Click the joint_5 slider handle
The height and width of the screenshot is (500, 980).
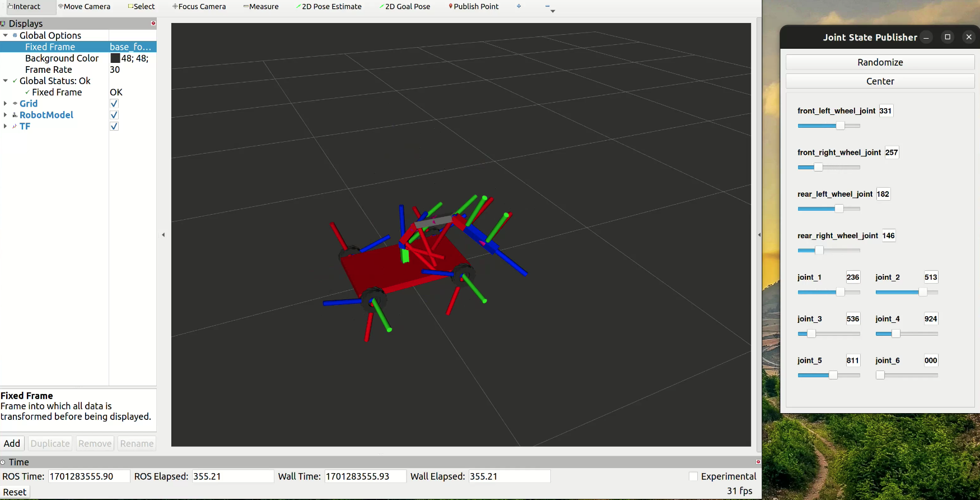point(833,376)
